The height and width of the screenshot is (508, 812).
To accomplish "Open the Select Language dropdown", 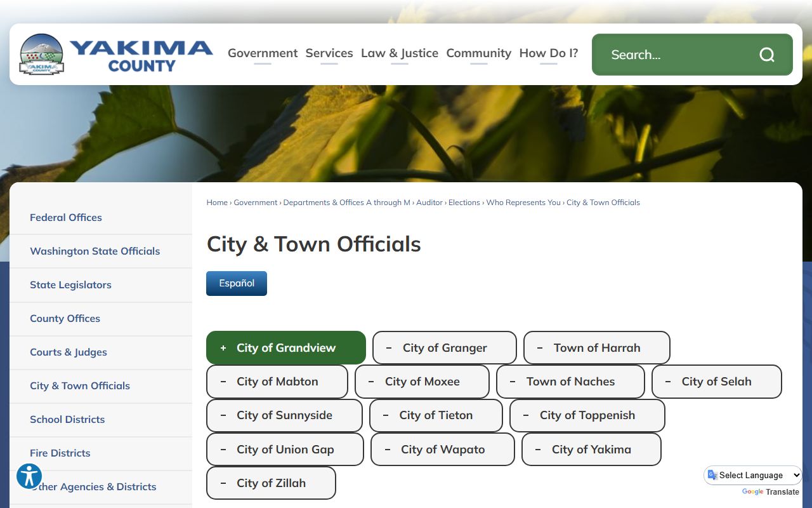I will (753, 475).
